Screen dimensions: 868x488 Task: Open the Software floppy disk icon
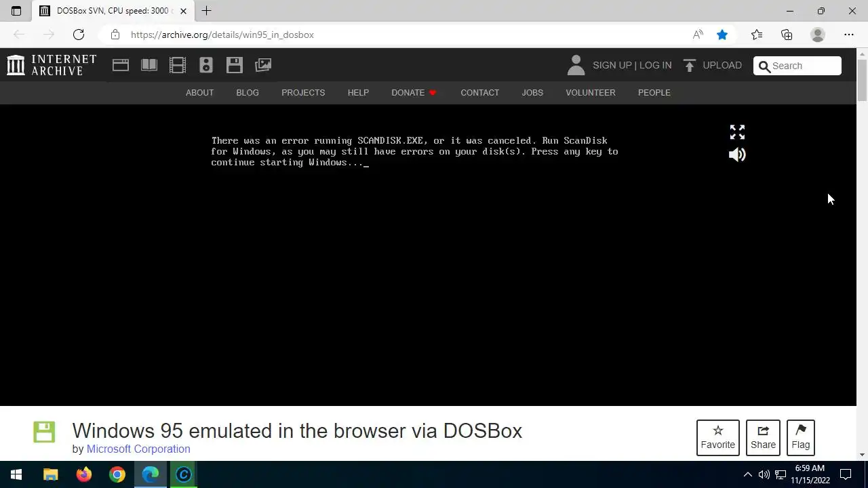coord(235,65)
